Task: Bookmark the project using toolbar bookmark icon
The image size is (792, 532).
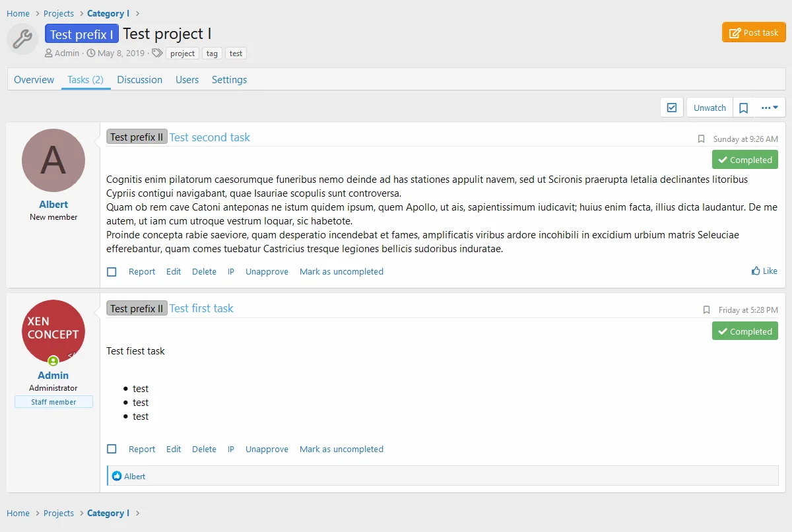Action: click(743, 108)
